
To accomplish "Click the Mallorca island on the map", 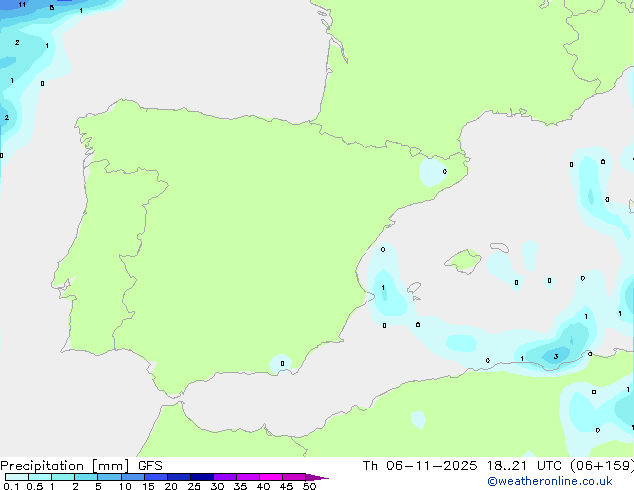I will pos(463,261).
